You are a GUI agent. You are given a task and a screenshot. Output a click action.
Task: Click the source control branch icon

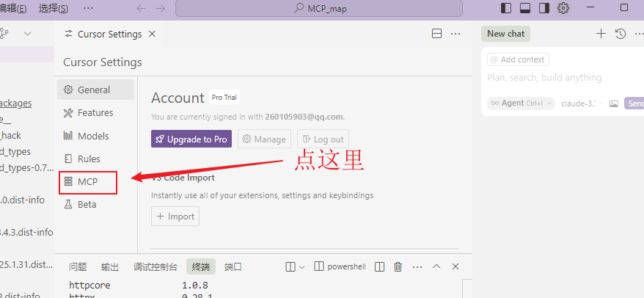[4, 34]
